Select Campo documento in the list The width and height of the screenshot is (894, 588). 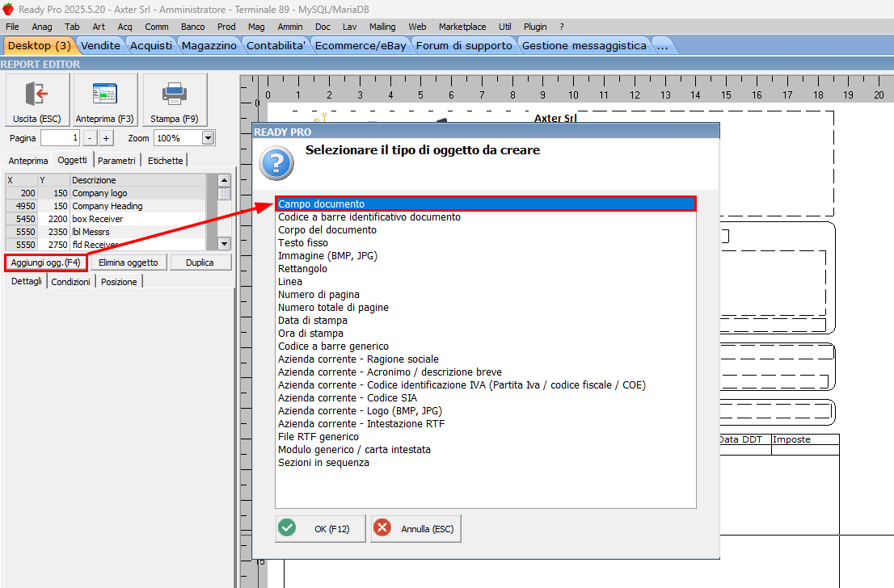point(486,204)
